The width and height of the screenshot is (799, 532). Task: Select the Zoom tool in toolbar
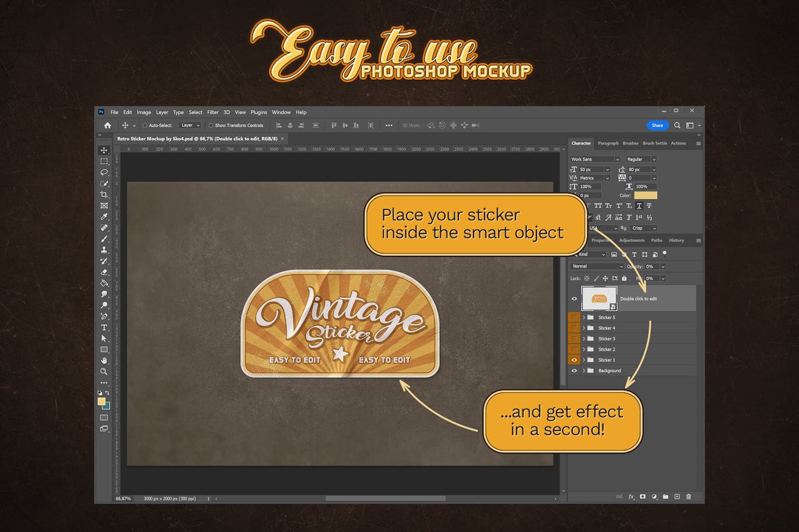click(x=104, y=372)
